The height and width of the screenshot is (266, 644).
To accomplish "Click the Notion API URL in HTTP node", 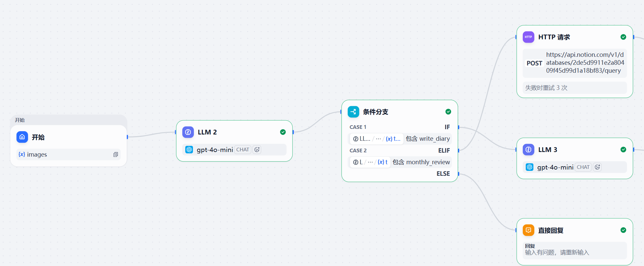I will (x=585, y=63).
